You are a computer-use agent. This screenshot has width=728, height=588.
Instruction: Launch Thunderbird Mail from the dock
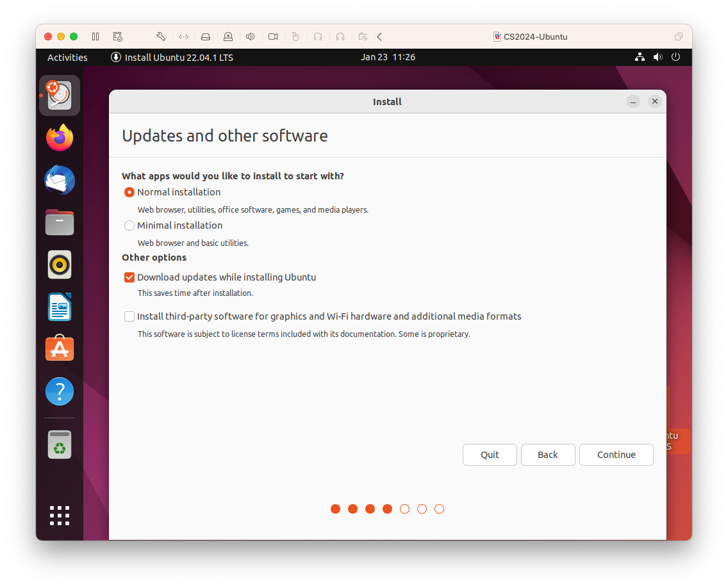(60, 180)
